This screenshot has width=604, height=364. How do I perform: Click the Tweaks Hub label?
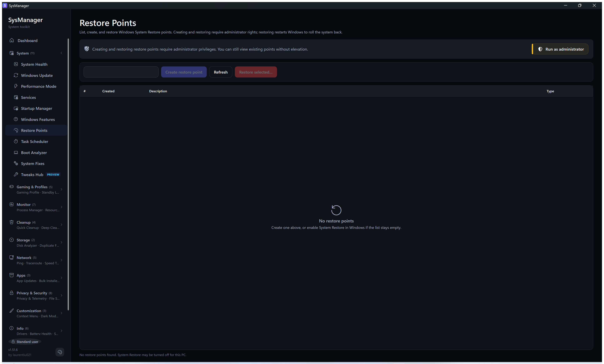[x=32, y=175]
